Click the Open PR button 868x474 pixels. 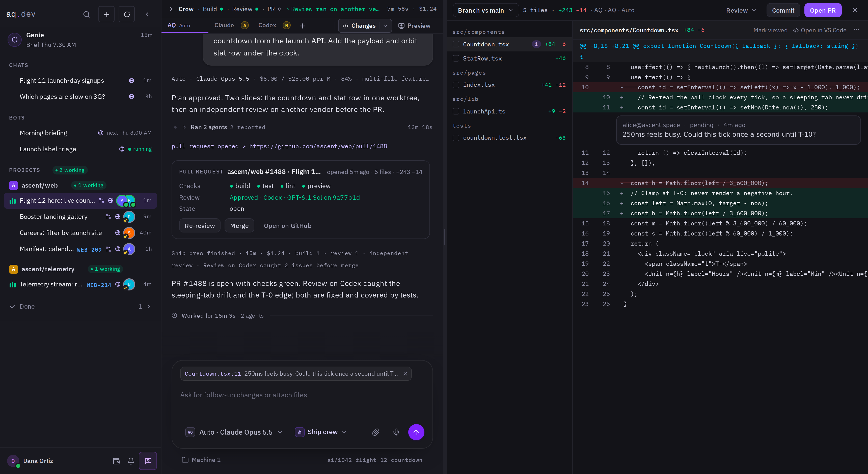823,10
